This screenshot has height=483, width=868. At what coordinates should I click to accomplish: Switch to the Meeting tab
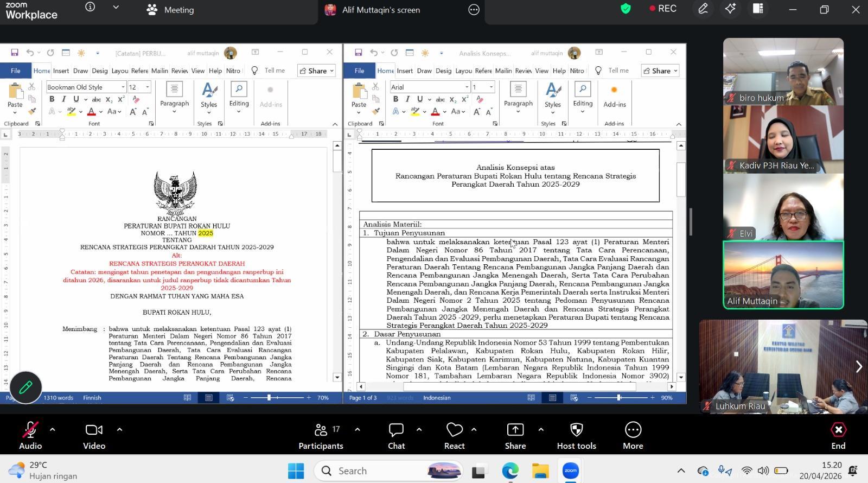pos(170,10)
